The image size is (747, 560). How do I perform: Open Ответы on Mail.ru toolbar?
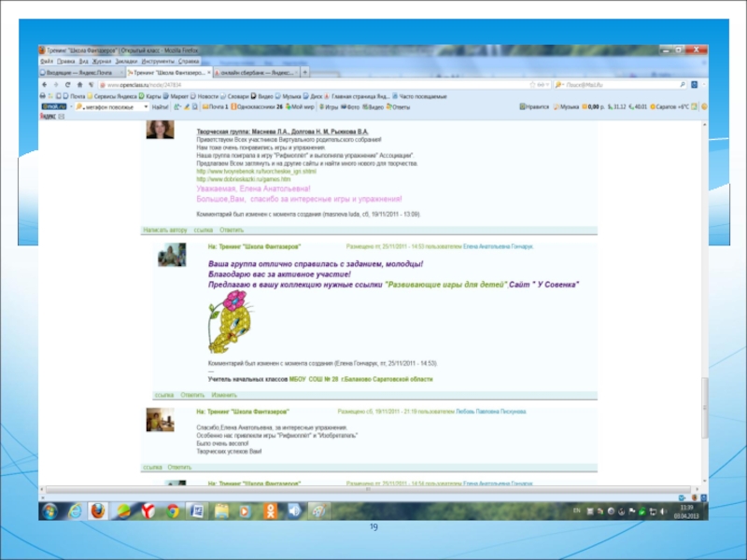tap(399, 107)
